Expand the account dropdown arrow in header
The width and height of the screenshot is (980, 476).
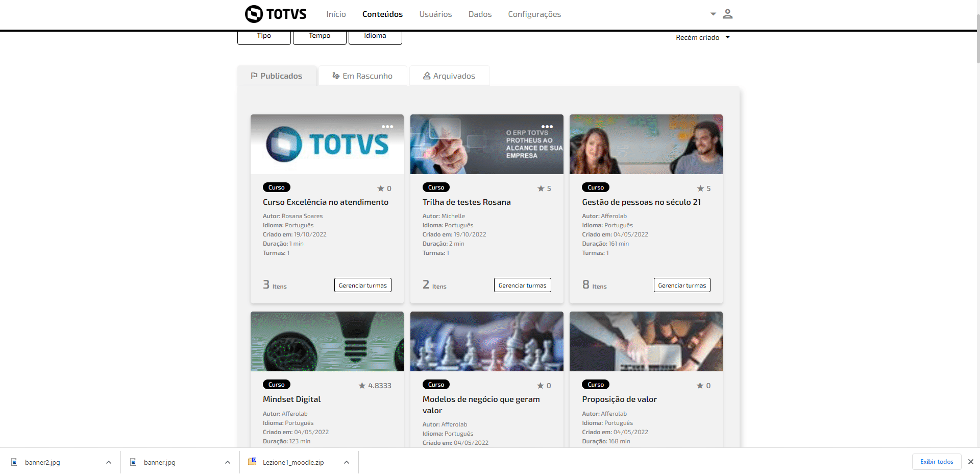click(x=713, y=14)
